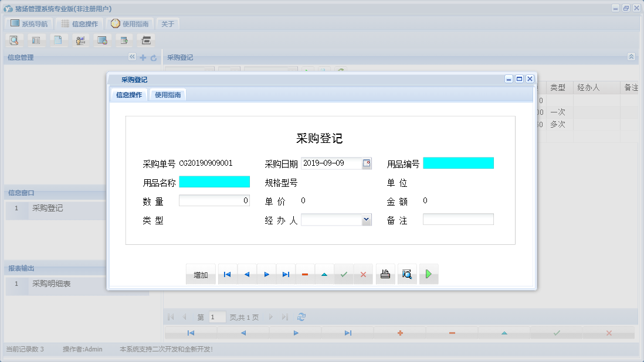Open print preview in the purchase dialog
Viewport: 644px width, 362px height.
[407, 274]
